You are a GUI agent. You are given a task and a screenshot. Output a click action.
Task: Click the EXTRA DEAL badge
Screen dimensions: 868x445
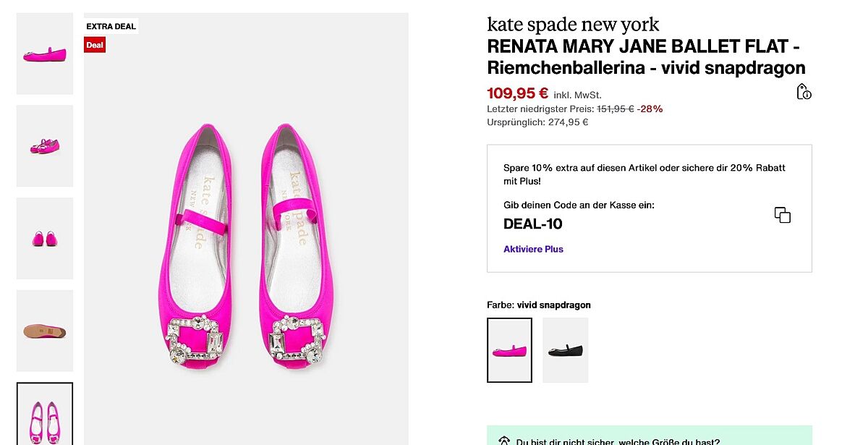click(x=111, y=27)
